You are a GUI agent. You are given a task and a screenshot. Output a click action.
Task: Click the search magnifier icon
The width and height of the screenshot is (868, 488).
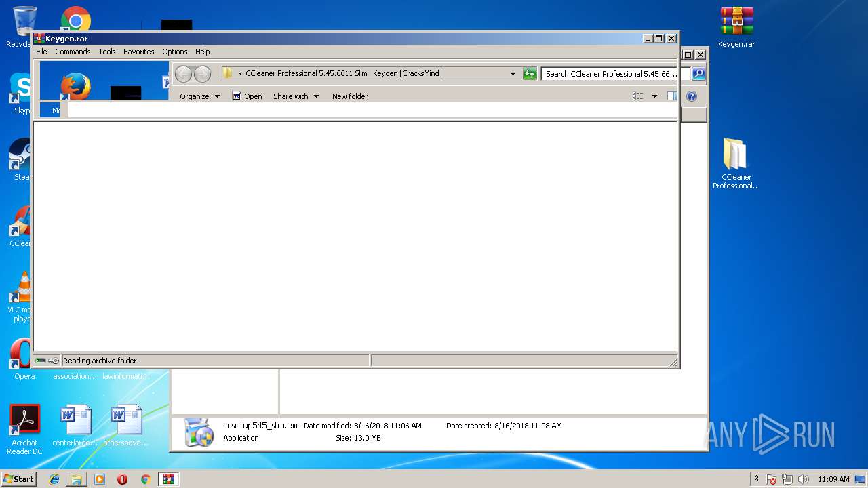pyautogui.click(x=698, y=74)
